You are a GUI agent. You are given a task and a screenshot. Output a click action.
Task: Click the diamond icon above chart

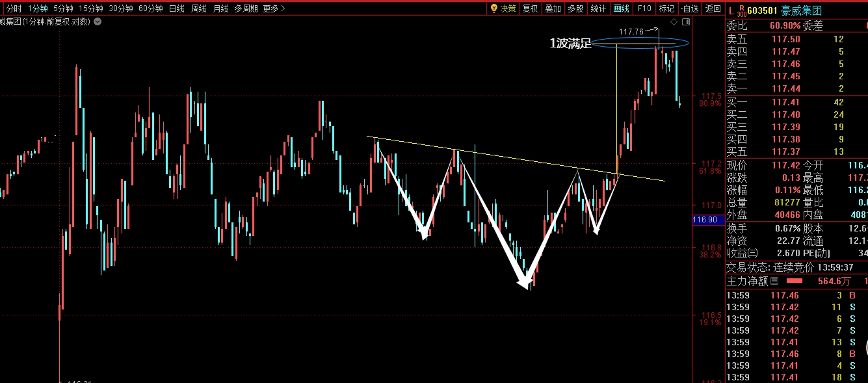click(672, 21)
